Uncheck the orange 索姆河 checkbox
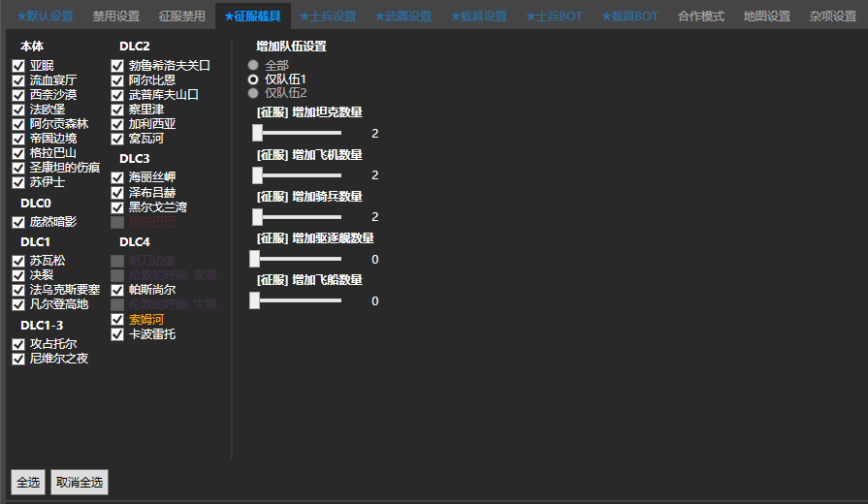The height and width of the screenshot is (504, 868). [117, 319]
